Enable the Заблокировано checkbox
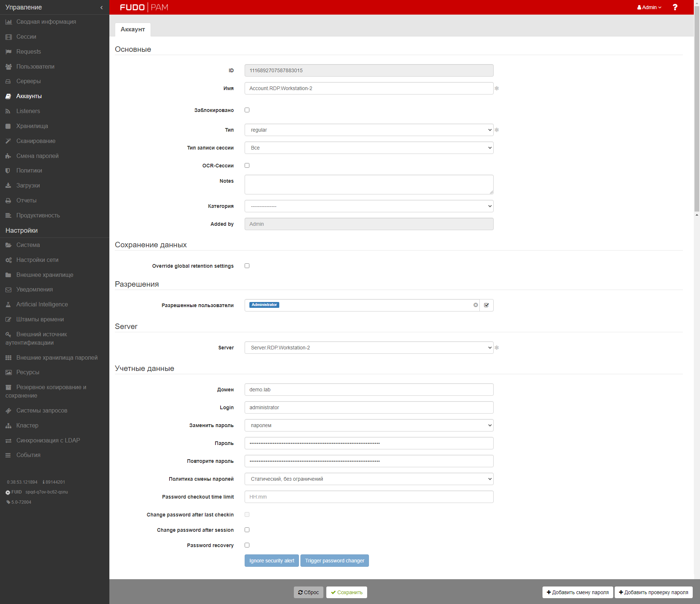Image resolution: width=700 pixels, height=604 pixels. pyautogui.click(x=247, y=110)
